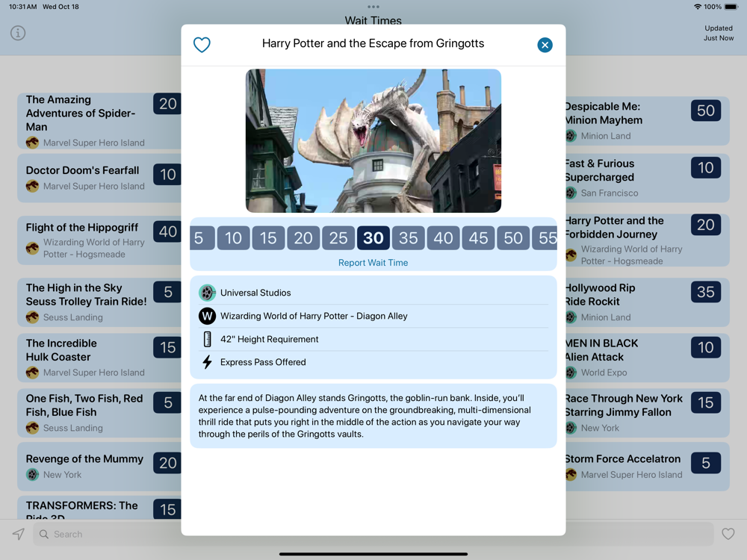
Task: Report a 35 minute wait in the popup
Action: pyautogui.click(x=409, y=237)
